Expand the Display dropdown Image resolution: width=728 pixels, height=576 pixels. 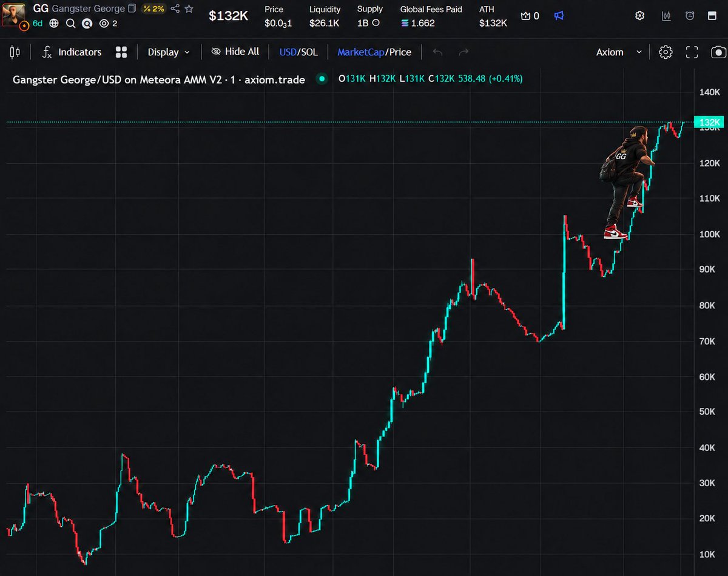(x=169, y=52)
